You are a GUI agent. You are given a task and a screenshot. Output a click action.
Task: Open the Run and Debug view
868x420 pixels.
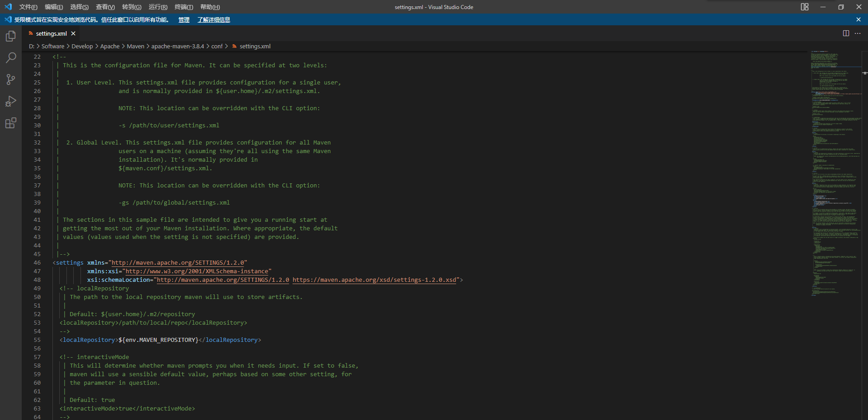[x=11, y=101]
